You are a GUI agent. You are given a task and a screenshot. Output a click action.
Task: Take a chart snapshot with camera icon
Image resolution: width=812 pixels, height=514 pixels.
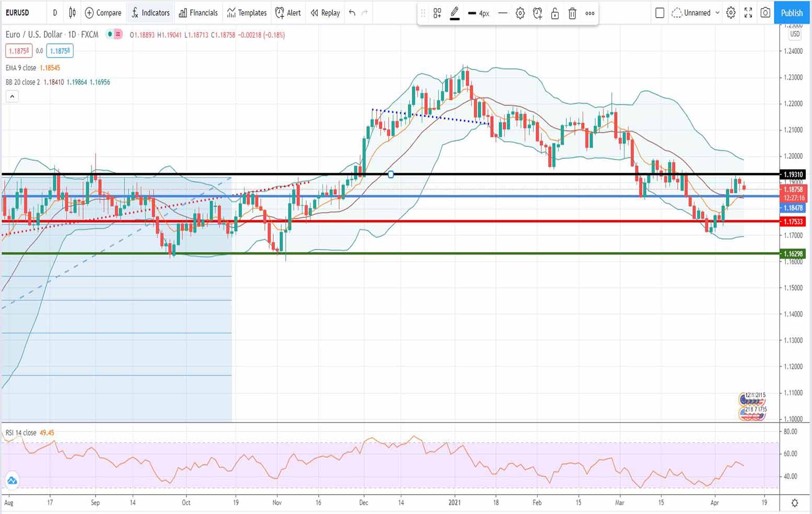(x=765, y=13)
